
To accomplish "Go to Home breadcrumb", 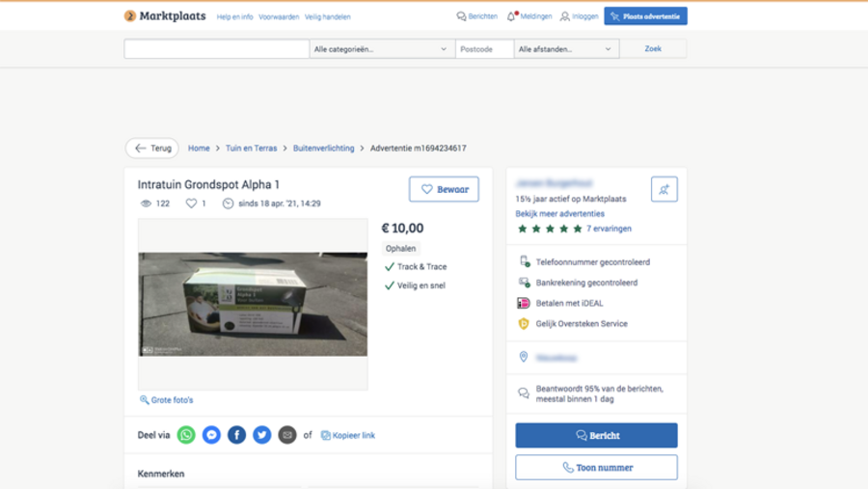I will [x=199, y=148].
